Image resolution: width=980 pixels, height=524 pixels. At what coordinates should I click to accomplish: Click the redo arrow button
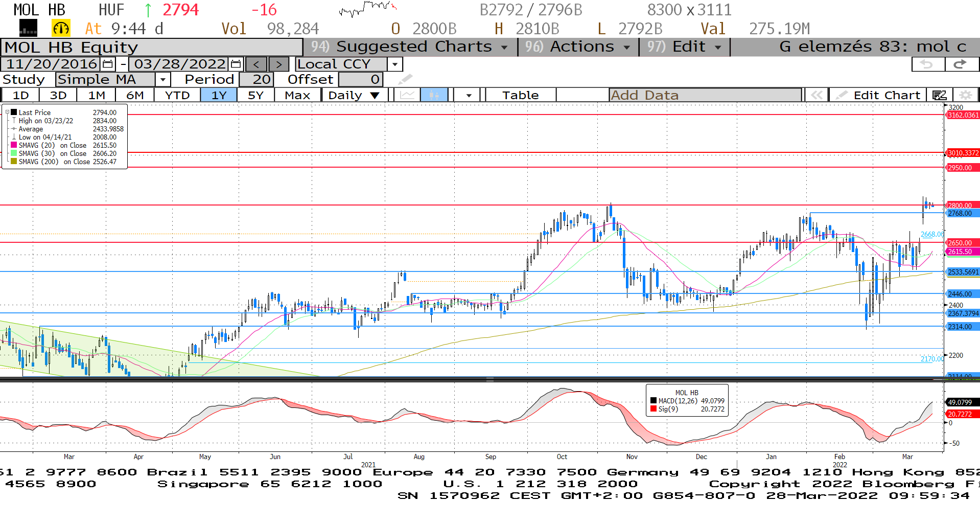click(961, 64)
